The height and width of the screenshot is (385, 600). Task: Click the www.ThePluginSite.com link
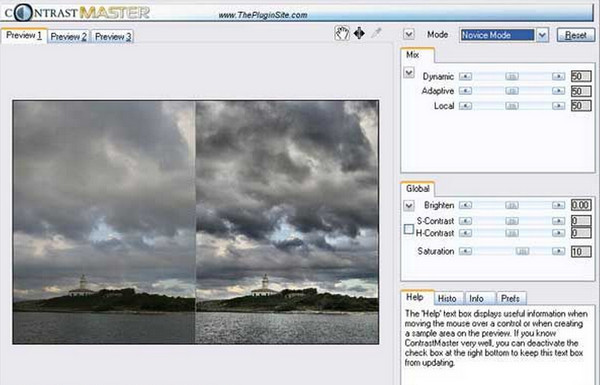point(263,15)
